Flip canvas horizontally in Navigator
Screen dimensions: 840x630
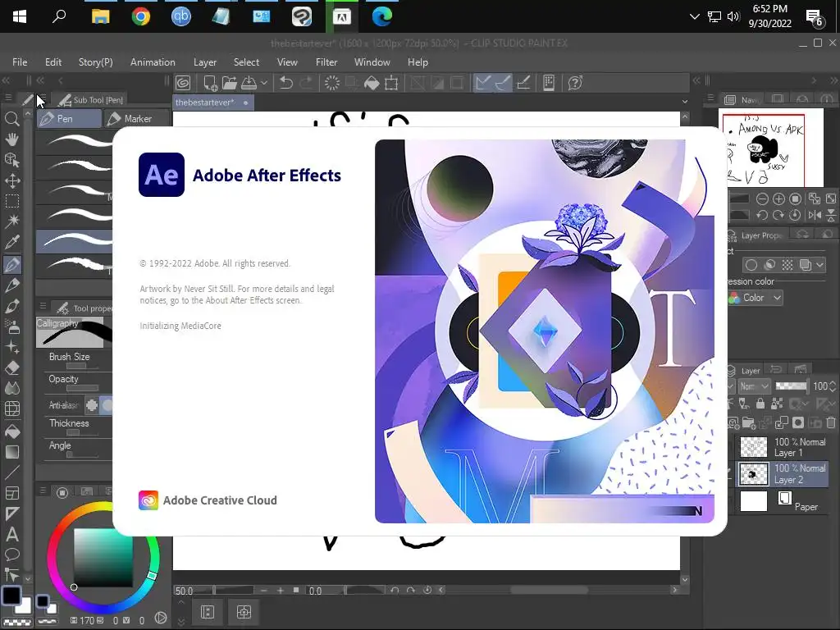tap(815, 215)
